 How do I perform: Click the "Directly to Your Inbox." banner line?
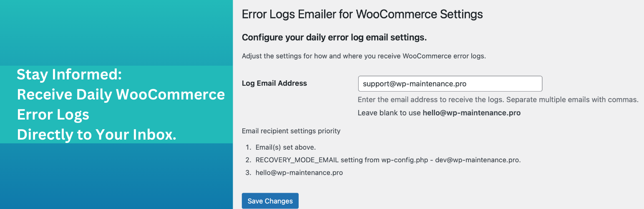(x=96, y=134)
